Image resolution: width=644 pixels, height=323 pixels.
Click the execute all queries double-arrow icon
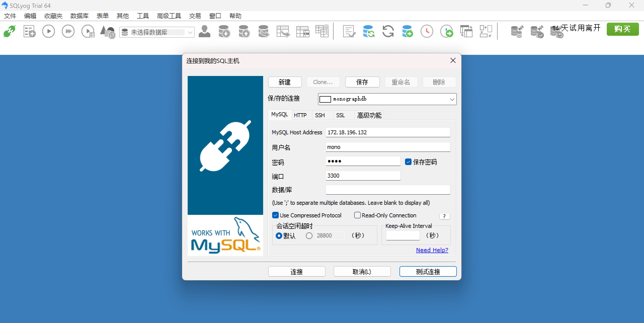[x=68, y=32]
